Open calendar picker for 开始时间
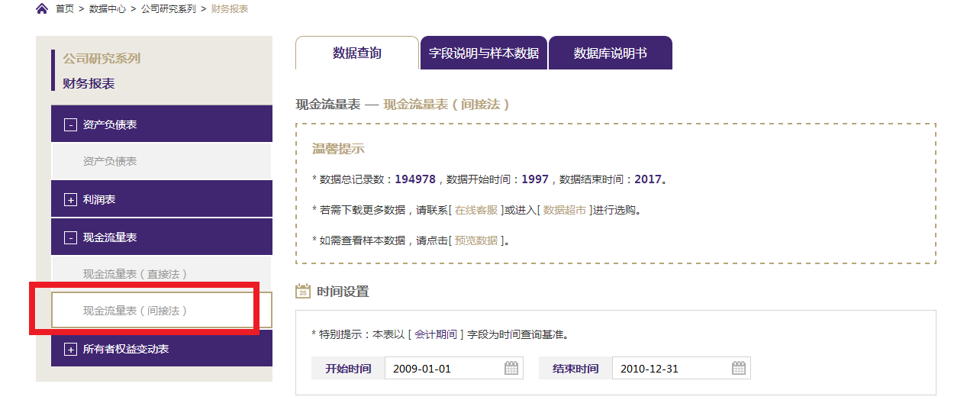The height and width of the screenshot is (400, 980). [511, 368]
